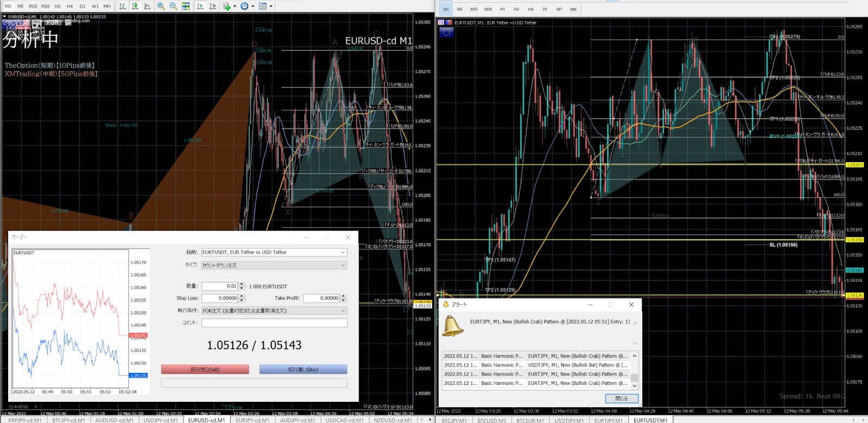
Task: Switch to the USDJPY-cd,M1 chart tab
Action: (161, 420)
